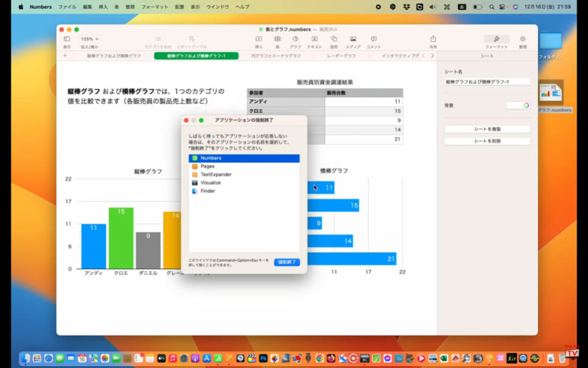This screenshot has height=368, width=588.
Task: Open Music from the Dock
Action: 172,359
